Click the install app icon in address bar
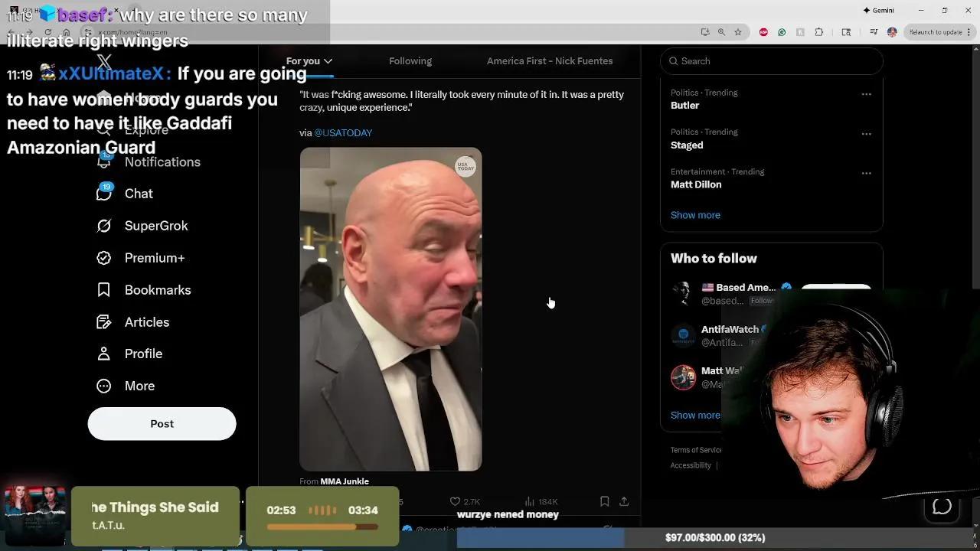This screenshot has height=551, width=980. click(x=704, y=32)
